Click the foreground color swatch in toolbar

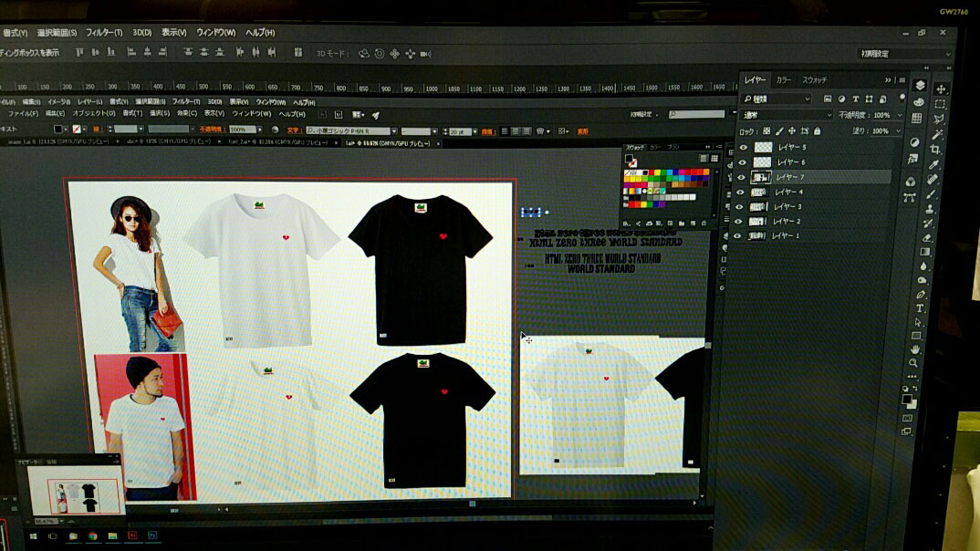(x=907, y=399)
